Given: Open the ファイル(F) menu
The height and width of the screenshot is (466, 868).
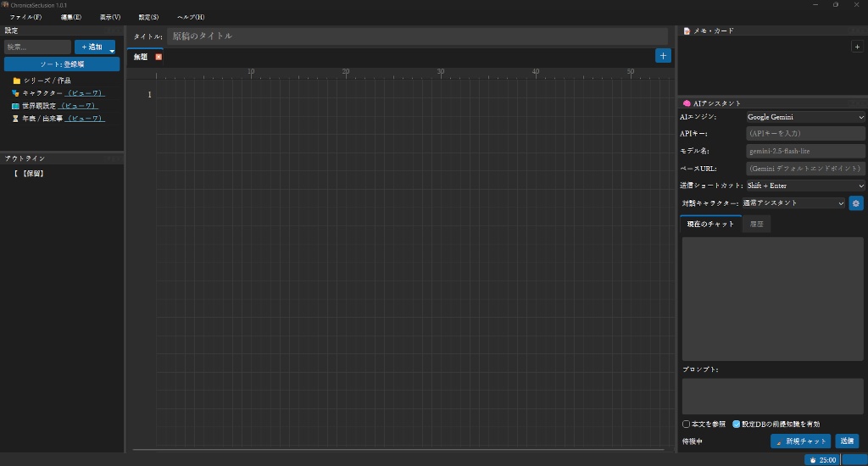Looking at the screenshot, I should click(x=25, y=17).
